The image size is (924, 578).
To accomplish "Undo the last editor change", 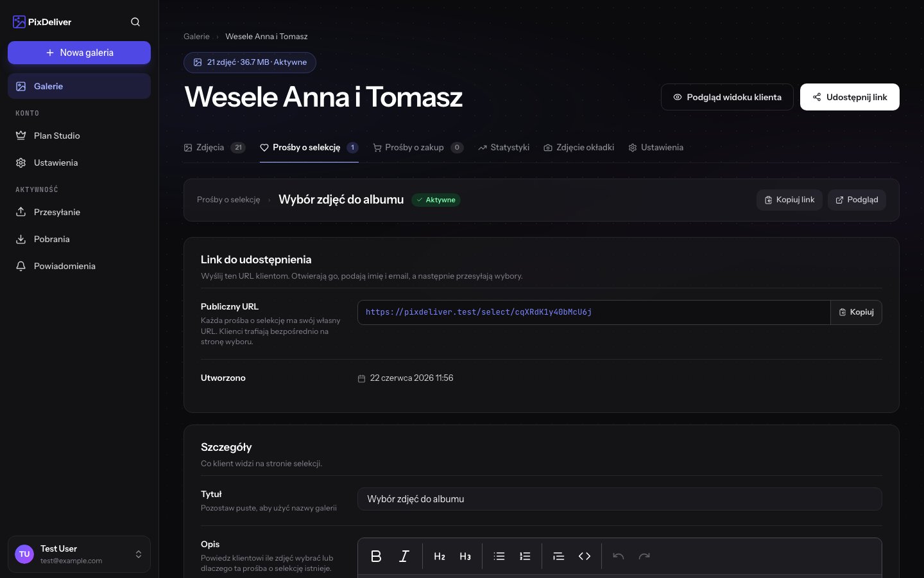I will click(x=619, y=556).
